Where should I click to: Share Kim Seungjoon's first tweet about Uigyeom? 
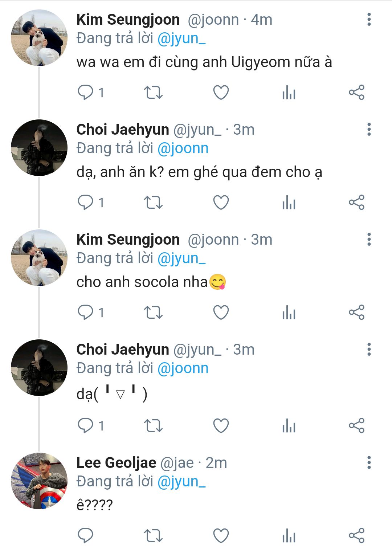356,92
